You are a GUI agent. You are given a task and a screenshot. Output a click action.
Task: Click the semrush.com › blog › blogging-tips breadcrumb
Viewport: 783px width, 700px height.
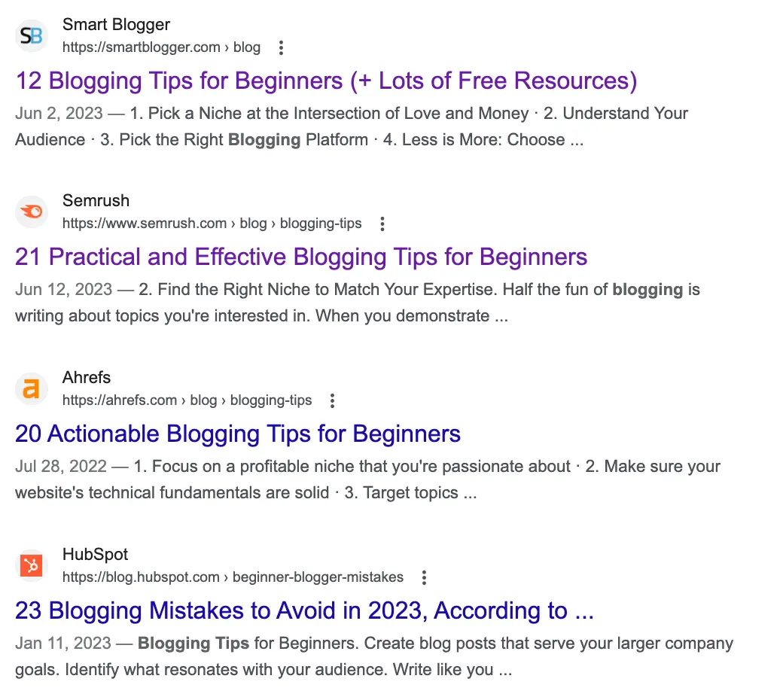212,224
